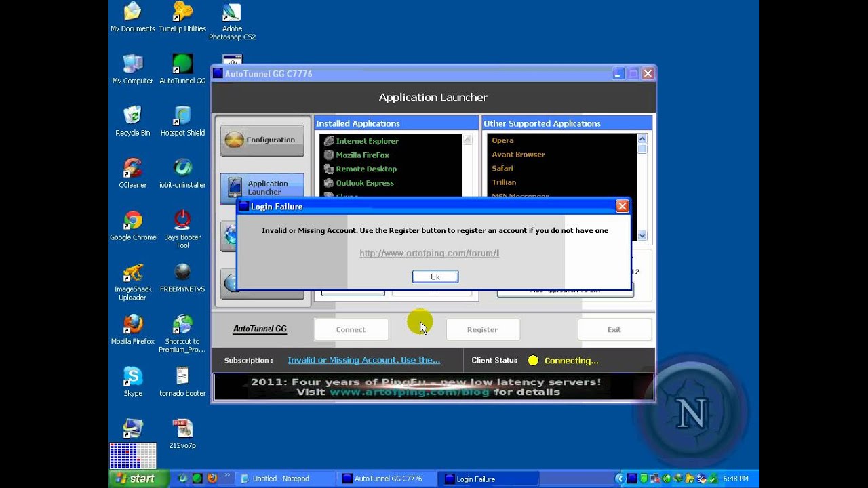Open Shortcut to Premium_Pro icon
Viewport: 868px width, 488px height.
[x=182, y=334]
